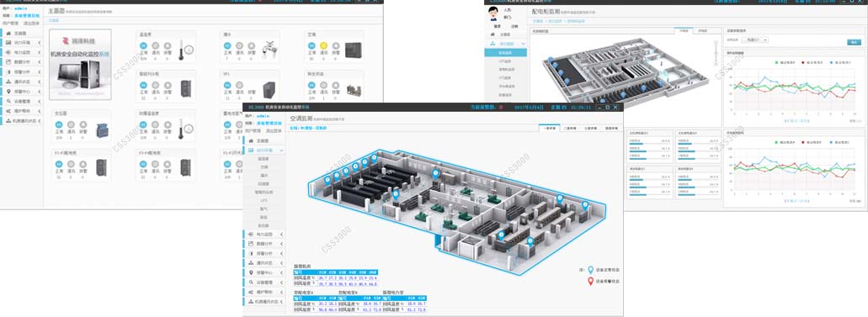Click the thermometer icon in 温湿度 card

pyautogui.click(x=180, y=50)
